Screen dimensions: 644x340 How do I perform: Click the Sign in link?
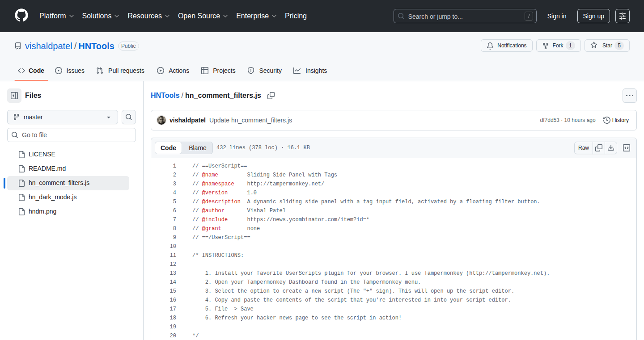(x=557, y=16)
